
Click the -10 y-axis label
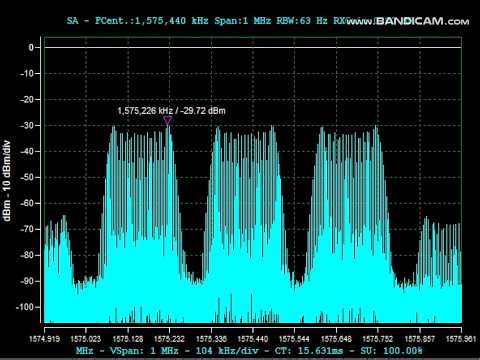point(27,73)
